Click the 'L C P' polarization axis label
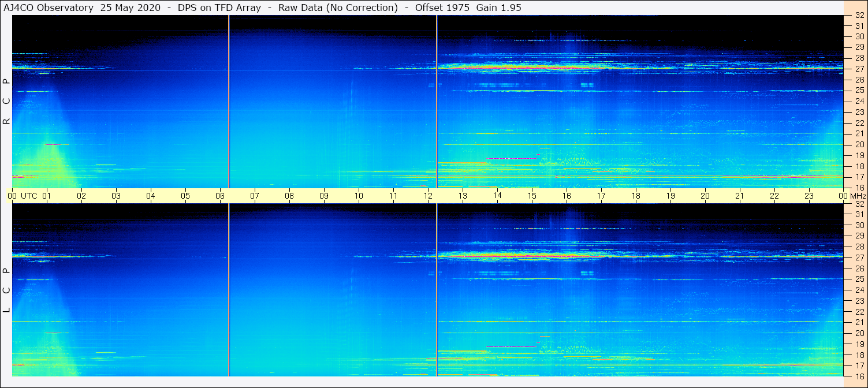The height and width of the screenshot is (388, 868). pos(6,290)
